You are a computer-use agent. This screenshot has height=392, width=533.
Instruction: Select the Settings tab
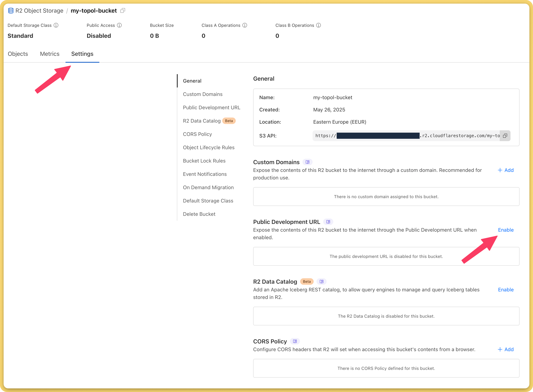pyautogui.click(x=82, y=54)
